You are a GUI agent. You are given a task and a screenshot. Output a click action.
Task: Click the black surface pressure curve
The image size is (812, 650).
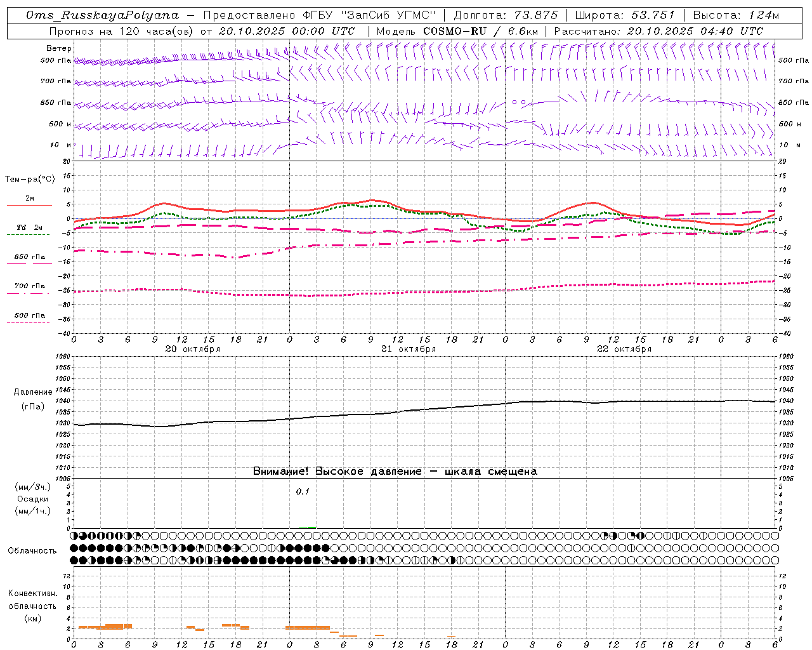(x=425, y=408)
